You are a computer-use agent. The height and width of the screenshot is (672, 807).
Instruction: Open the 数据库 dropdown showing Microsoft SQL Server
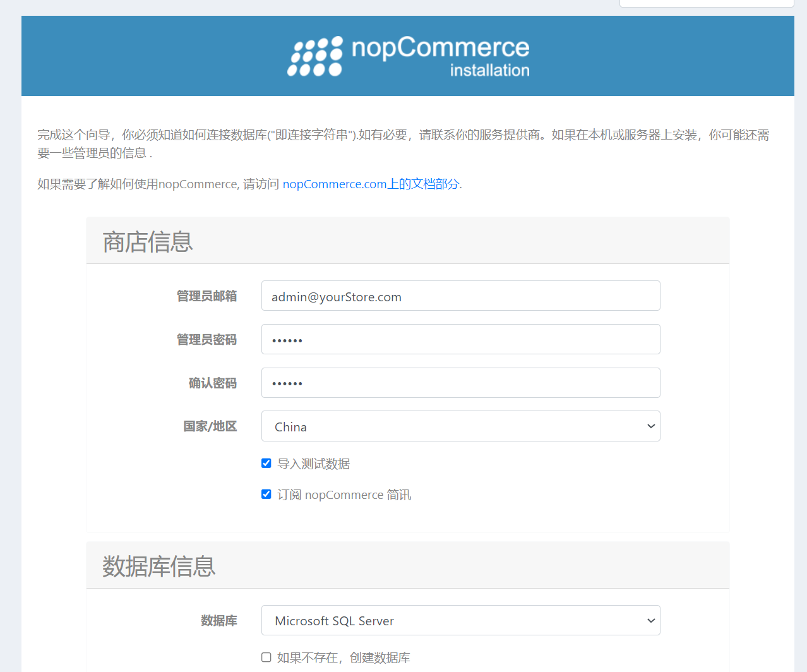(461, 620)
